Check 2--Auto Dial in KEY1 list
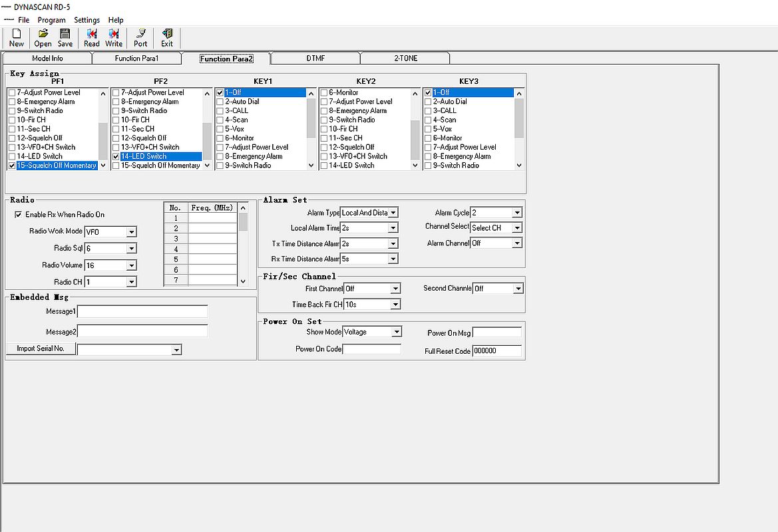778x532 pixels. [220, 102]
